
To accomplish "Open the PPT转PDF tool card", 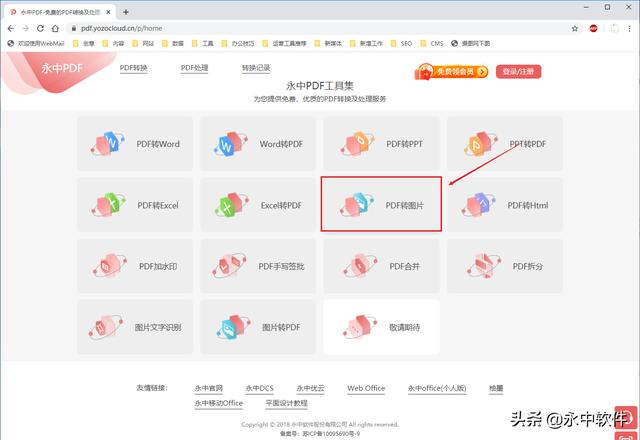I will click(505, 144).
